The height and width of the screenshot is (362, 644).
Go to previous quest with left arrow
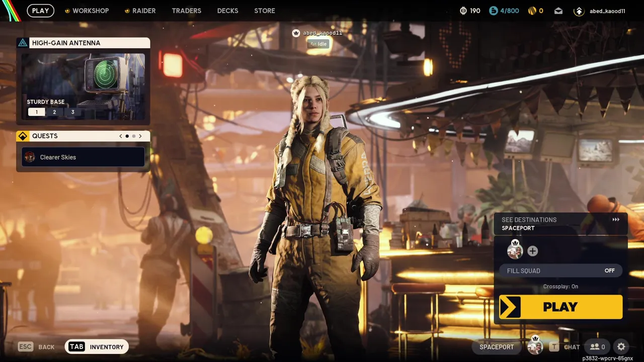coord(120,136)
